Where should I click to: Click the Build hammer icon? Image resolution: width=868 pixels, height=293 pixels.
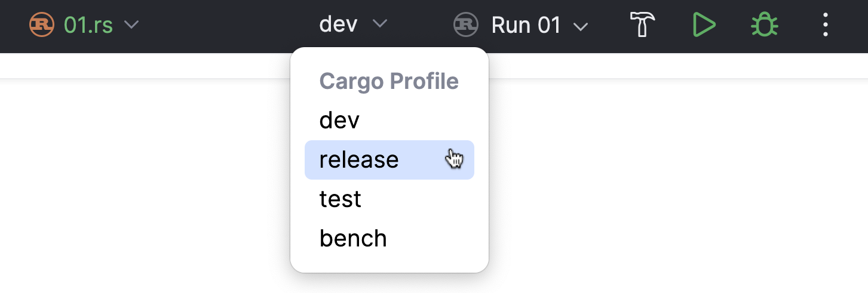pyautogui.click(x=643, y=26)
